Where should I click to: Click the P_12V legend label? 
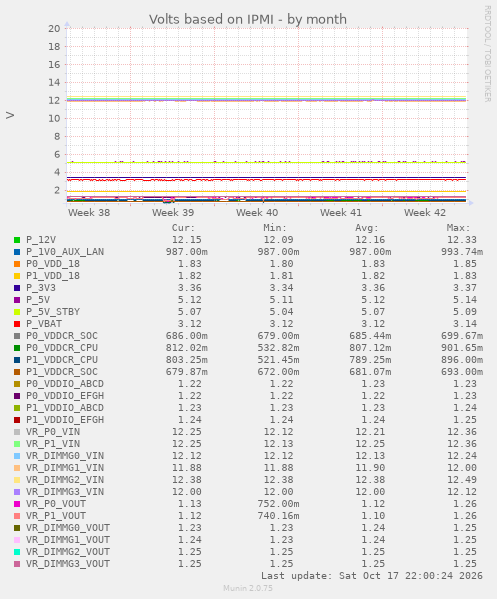[41, 240]
